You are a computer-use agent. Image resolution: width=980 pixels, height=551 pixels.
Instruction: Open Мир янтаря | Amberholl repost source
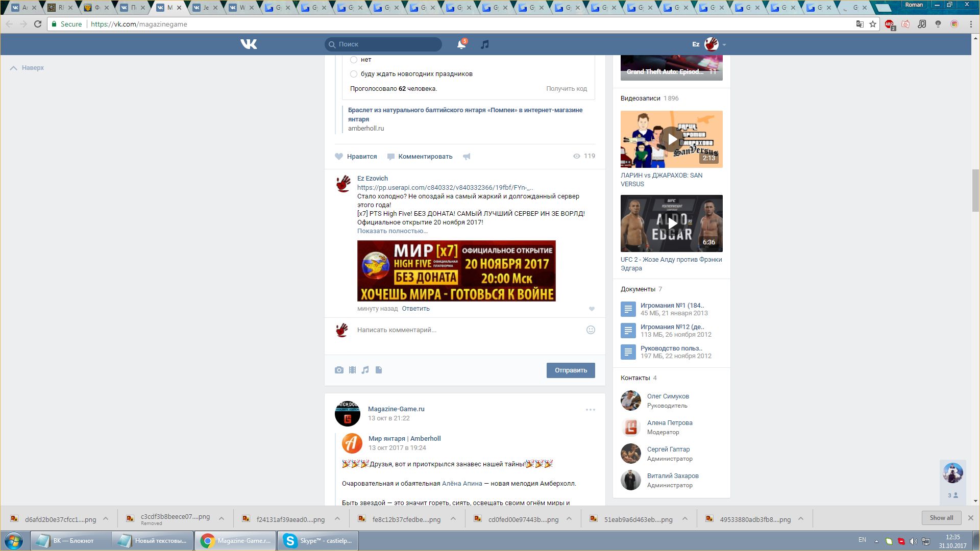(x=404, y=439)
